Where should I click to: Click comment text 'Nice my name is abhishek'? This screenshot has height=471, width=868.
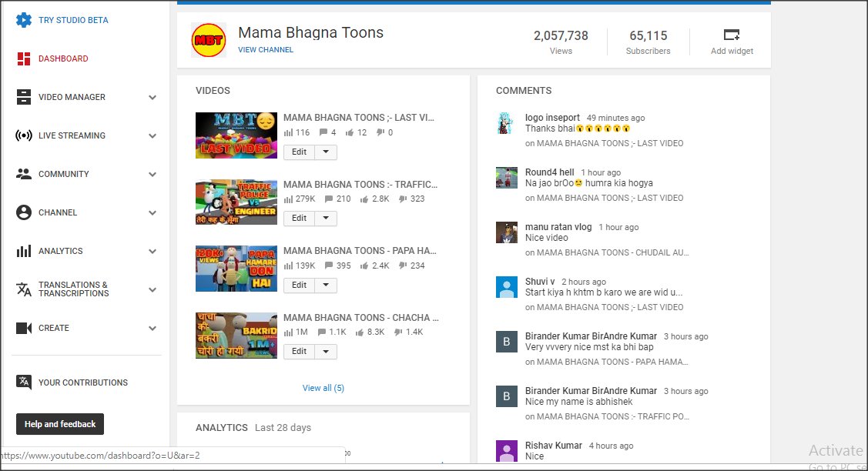tap(579, 402)
